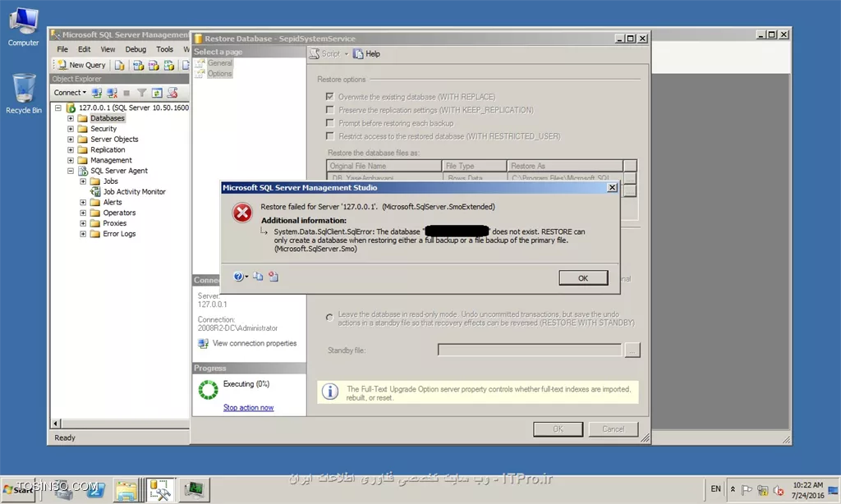
Task: Click the General page icon
Action: 200,62
